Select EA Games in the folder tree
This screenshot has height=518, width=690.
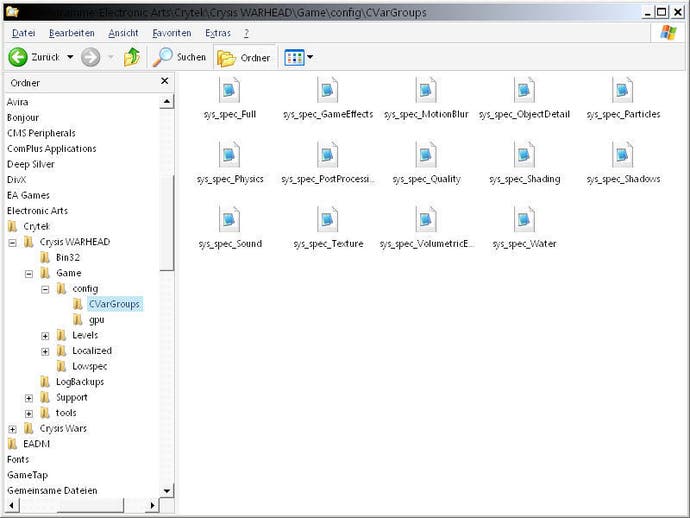[x=28, y=195]
